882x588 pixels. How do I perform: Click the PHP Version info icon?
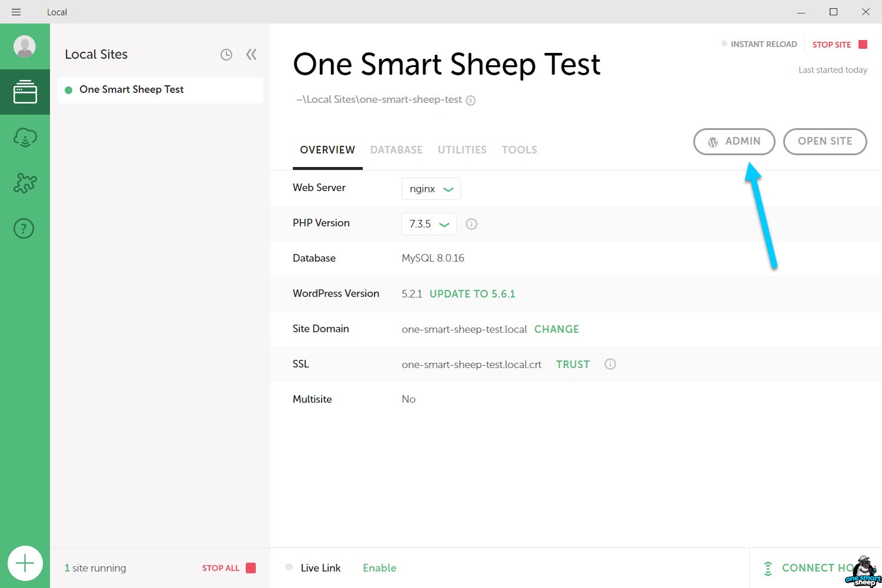[x=472, y=224]
